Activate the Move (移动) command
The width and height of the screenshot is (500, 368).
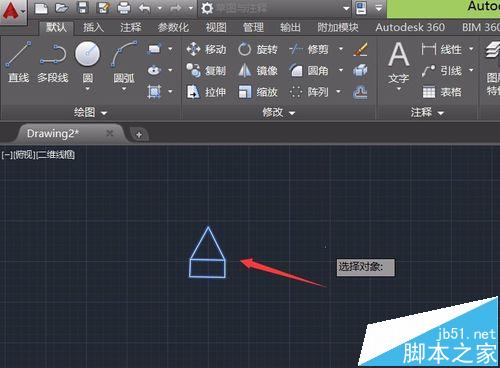coord(206,49)
